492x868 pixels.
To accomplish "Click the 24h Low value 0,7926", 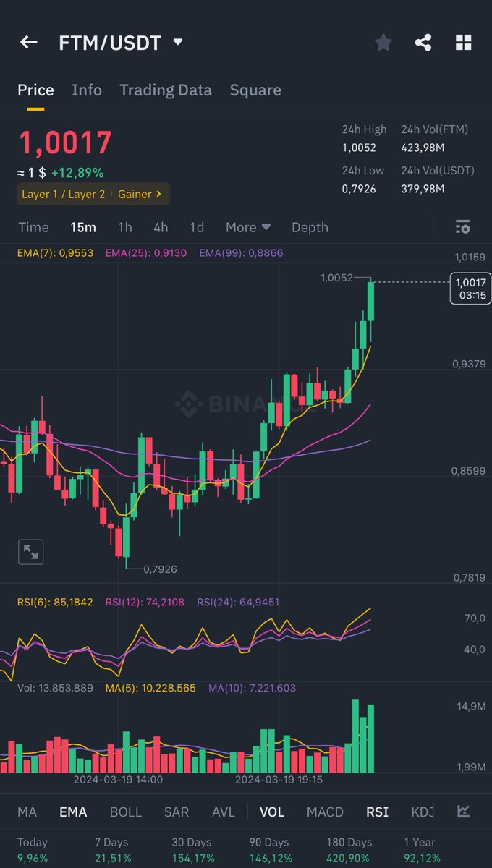I will point(359,189).
